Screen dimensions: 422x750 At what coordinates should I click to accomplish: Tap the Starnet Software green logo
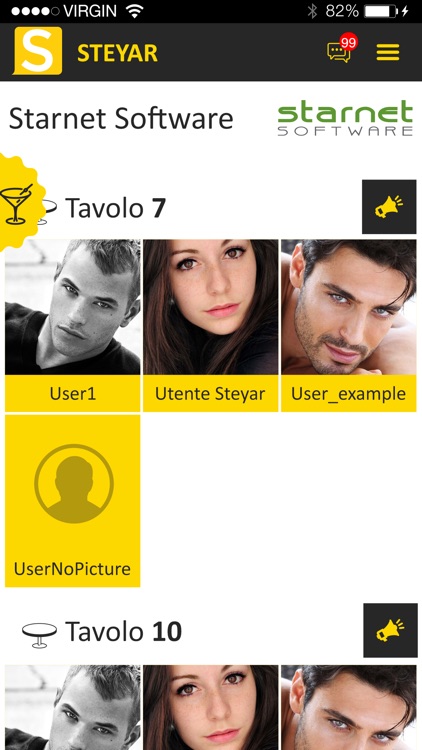pyautogui.click(x=345, y=118)
